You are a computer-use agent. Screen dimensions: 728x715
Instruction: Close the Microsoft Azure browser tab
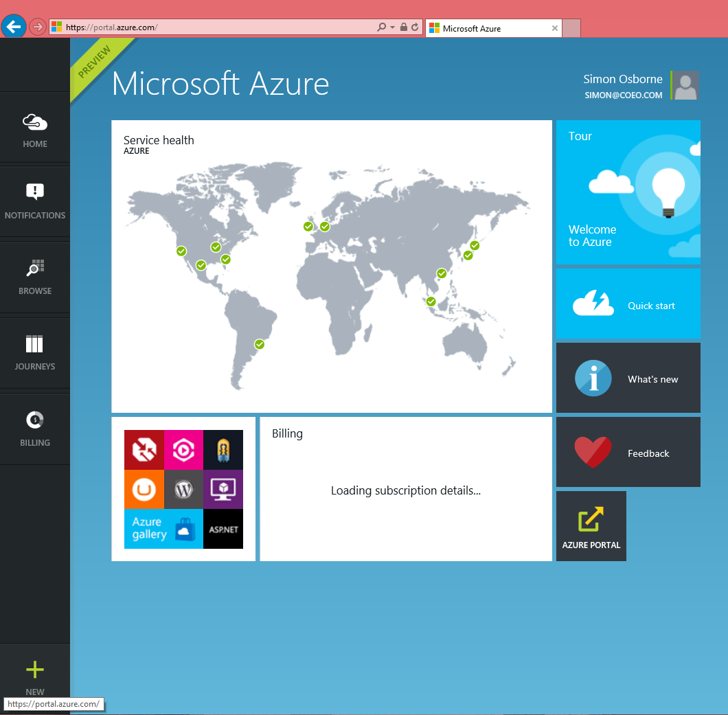point(554,28)
